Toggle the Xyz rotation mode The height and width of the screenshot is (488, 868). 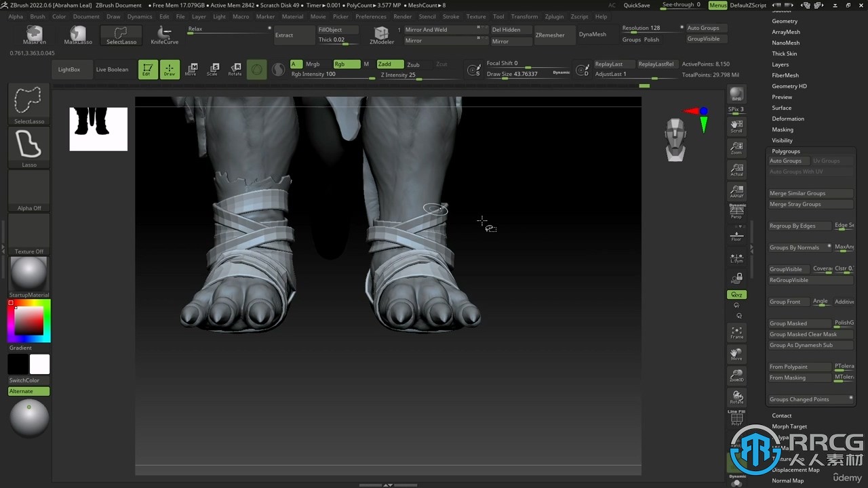pyautogui.click(x=736, y=295)
